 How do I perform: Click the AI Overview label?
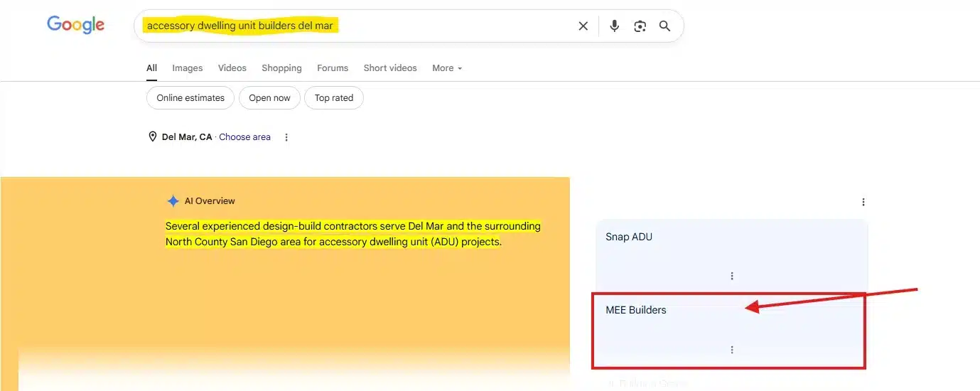pos(210,201)
